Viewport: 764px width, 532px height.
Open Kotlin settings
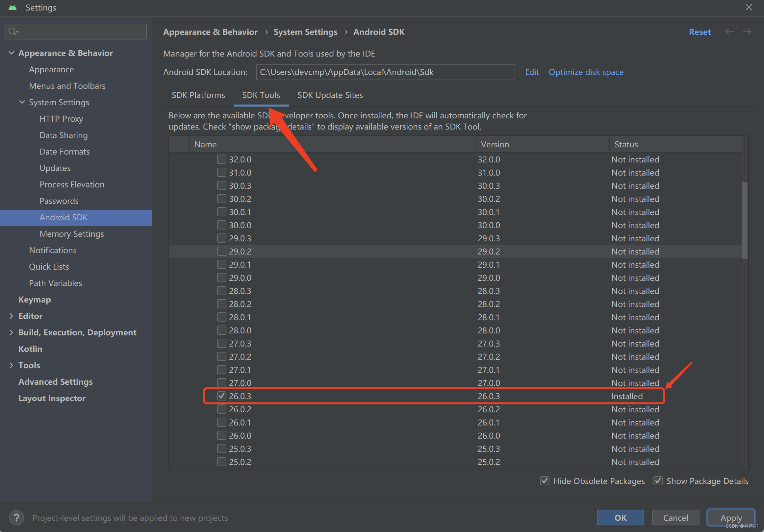point(30,349)
